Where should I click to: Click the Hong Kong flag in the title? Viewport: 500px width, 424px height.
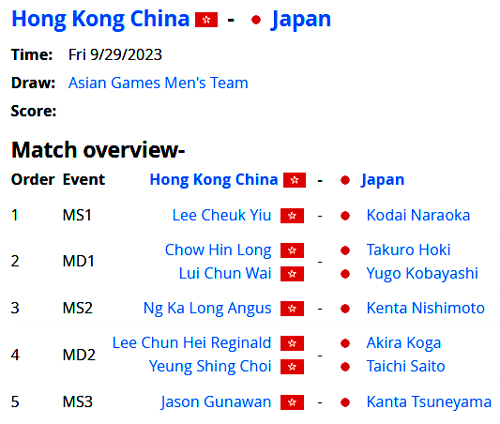206,20
